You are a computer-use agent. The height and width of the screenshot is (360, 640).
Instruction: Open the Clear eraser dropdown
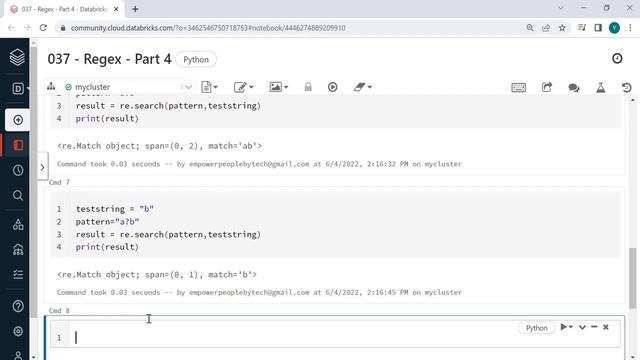(x=362, y=87)
